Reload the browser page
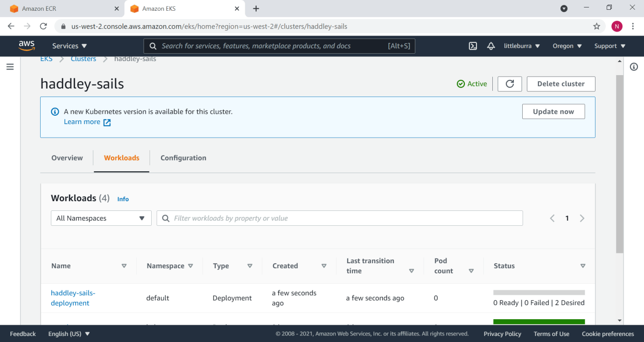 point(43,27)
